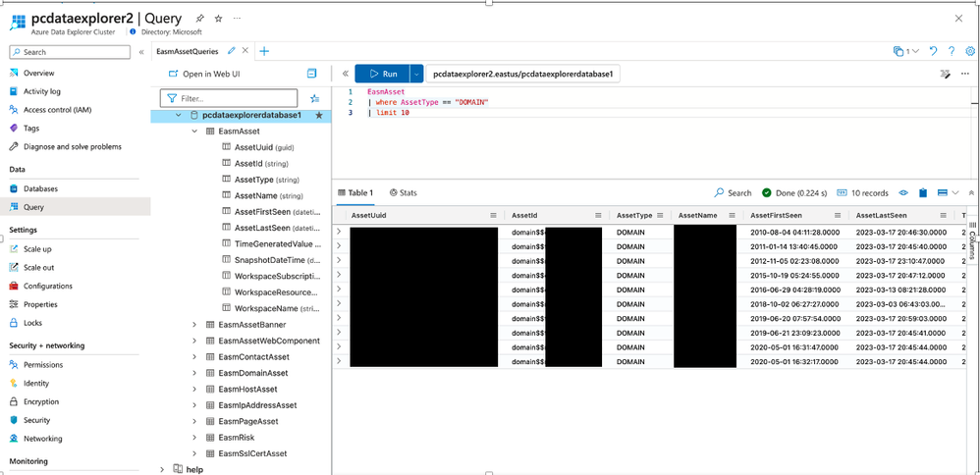This screenshot has height=475, width=980.
Task: Select Scale up setting
Action: coord(37,248)
